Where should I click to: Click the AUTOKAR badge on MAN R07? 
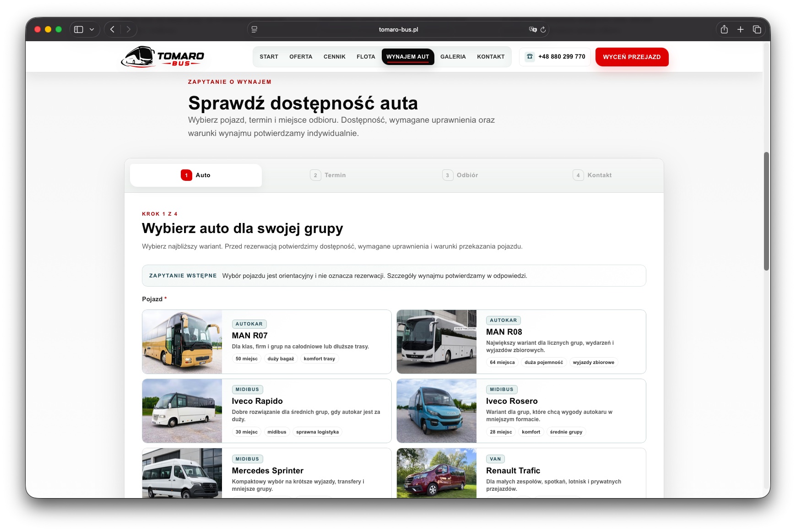click(249, 324)
